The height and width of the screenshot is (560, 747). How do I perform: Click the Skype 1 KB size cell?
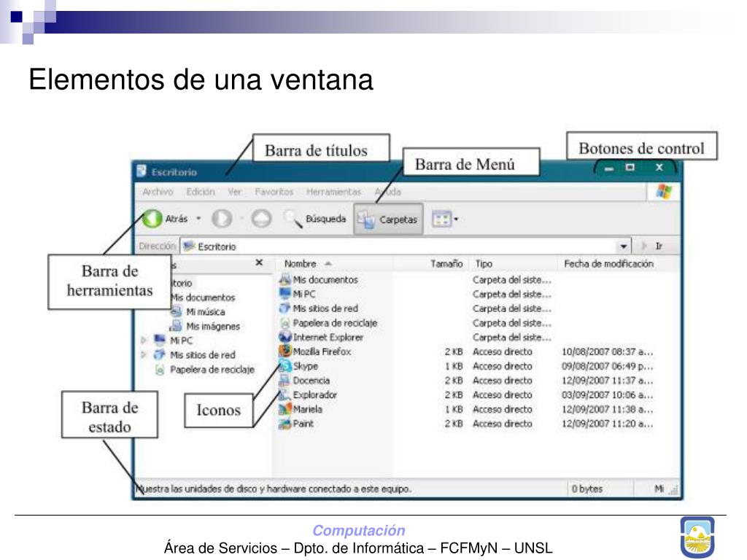pos(454,366)
